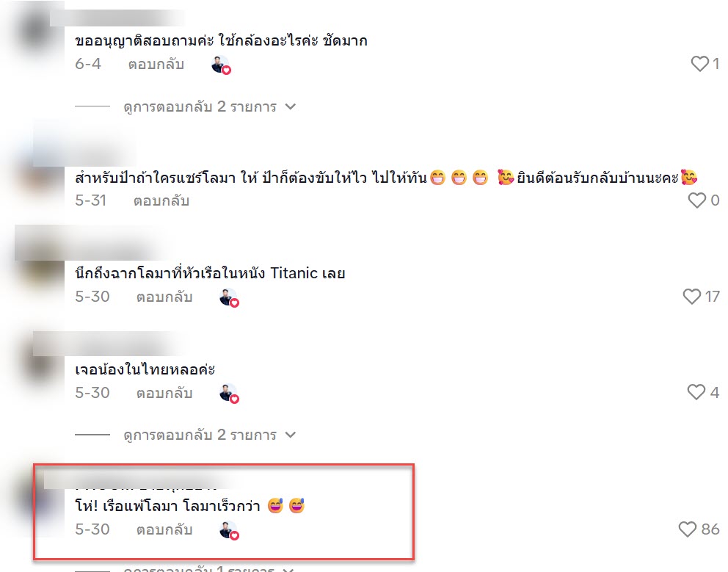Tap heart icon on comment with 86 likes
The width and height of the screenshot is (728, 572).
(688, 529)
